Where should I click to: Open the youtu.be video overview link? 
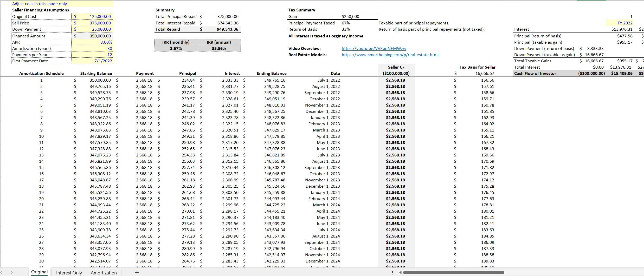[x=374, y=48]
